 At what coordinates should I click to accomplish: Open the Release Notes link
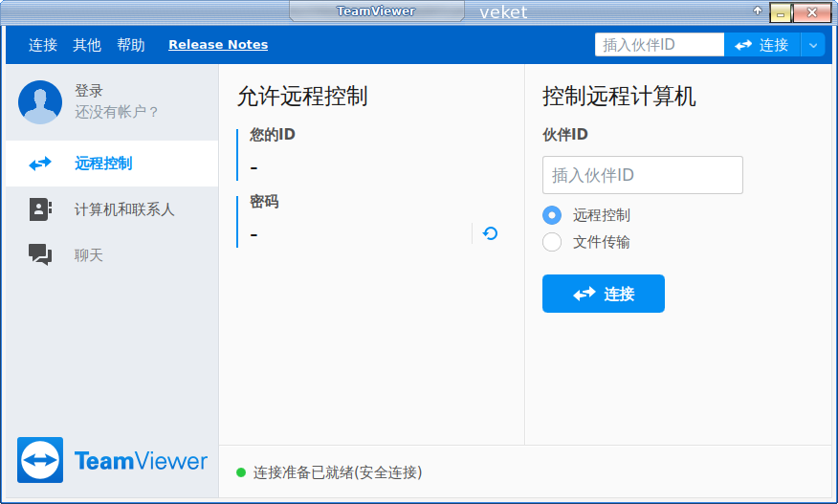click(x=218, y=45)
